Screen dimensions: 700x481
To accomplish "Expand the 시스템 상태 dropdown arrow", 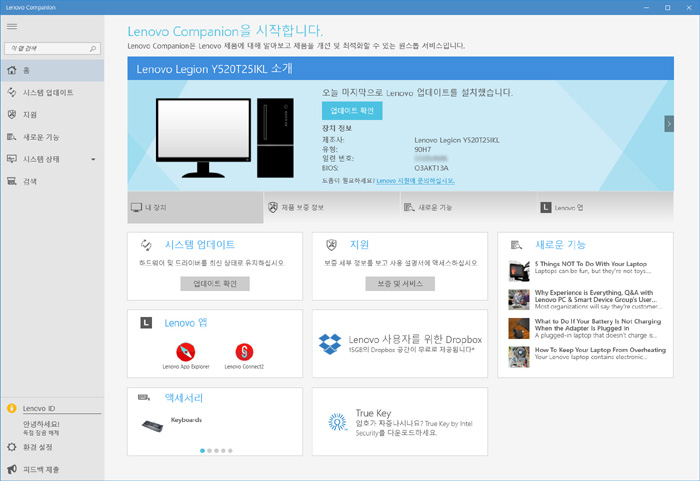I will pos(93,159).
